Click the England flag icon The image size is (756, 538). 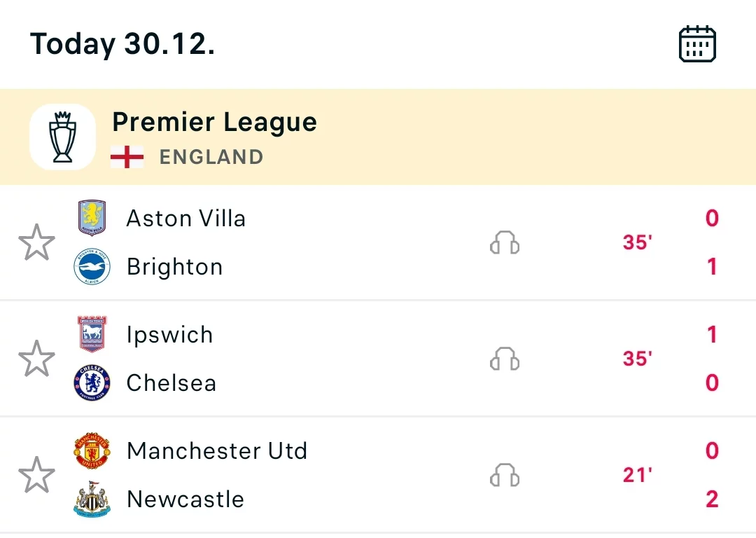127,157
